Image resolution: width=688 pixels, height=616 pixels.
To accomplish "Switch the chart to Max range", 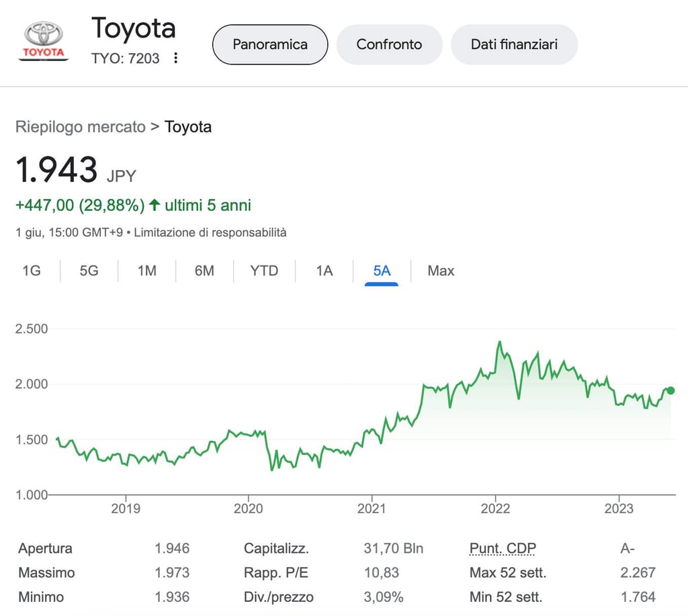I will [440, 271].
